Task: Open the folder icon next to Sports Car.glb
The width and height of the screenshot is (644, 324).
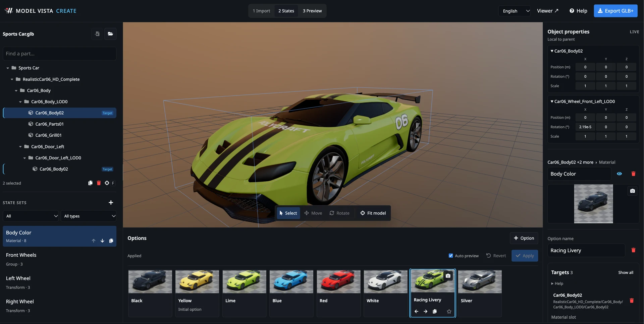Action: [x=110, y=34]
